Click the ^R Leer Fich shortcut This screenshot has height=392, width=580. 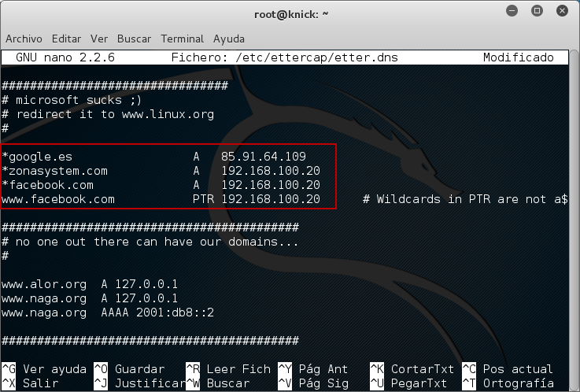(x=228, y=369)
